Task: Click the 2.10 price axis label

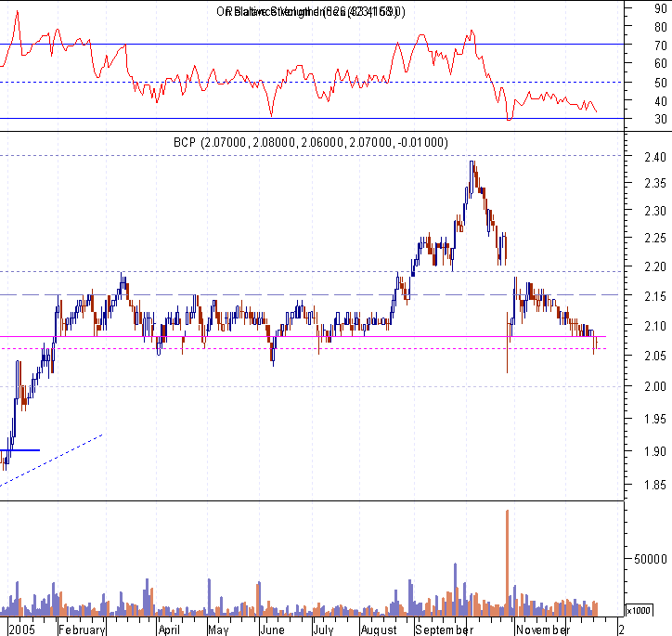Action: pyautogui.click(x=655, y=326)
